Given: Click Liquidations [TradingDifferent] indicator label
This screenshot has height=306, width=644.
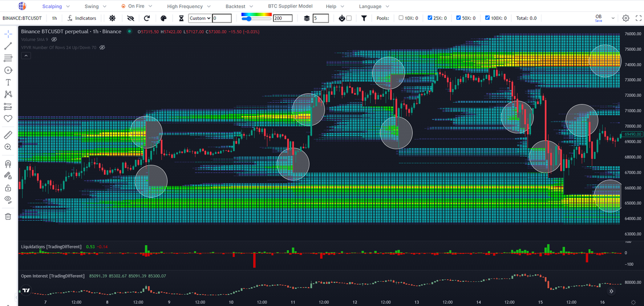Looking at the screenshot, I should pos(51,247).
